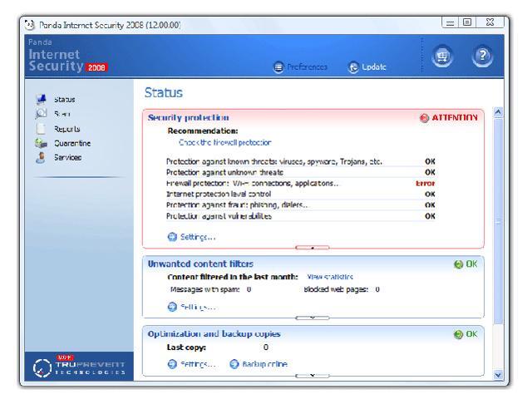Click the Scan magnifier icon
The height and width of the screenshot is (399, 532).
pyautogui.click(x=41, y=114)
